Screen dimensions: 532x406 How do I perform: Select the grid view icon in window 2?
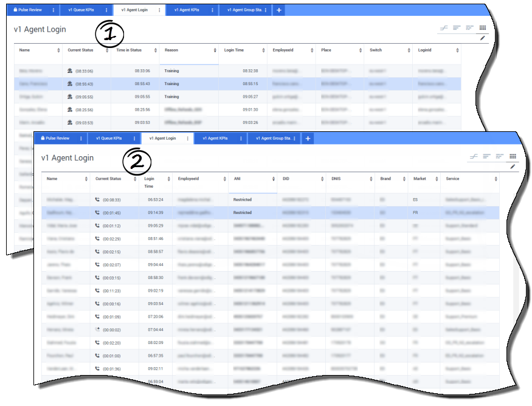(x=513, y=156)
